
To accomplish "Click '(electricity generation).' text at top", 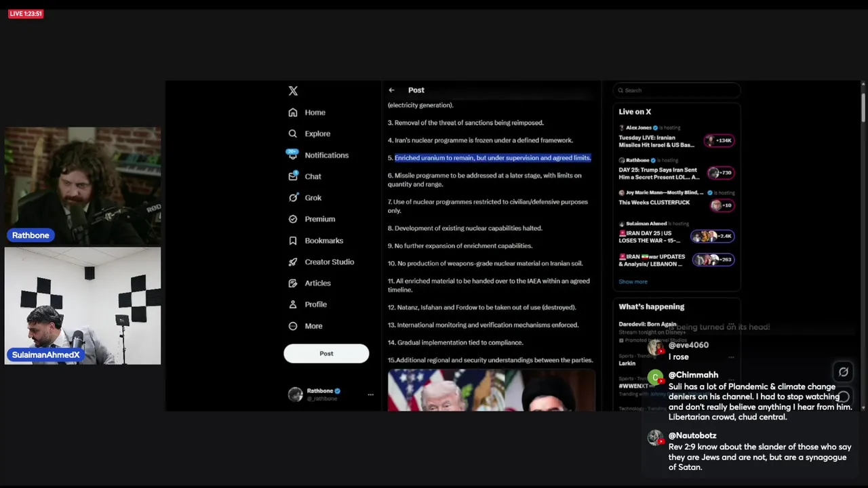I will [420, 105].
